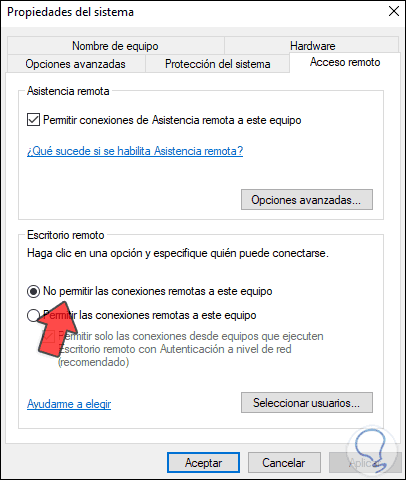Screen dimensions: 406x480
Task: Follow the Ayudame a elegir link
Action: pyautogui.click(x=69, y=404)
